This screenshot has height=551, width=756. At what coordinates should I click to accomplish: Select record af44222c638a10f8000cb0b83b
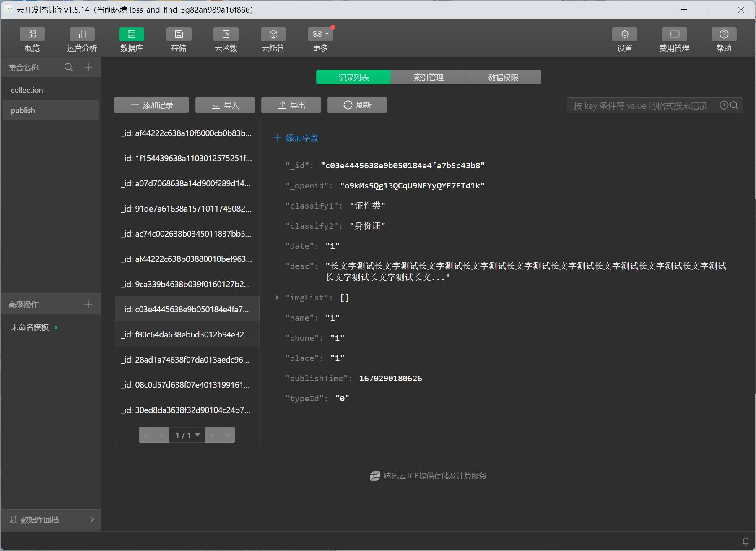187,133
